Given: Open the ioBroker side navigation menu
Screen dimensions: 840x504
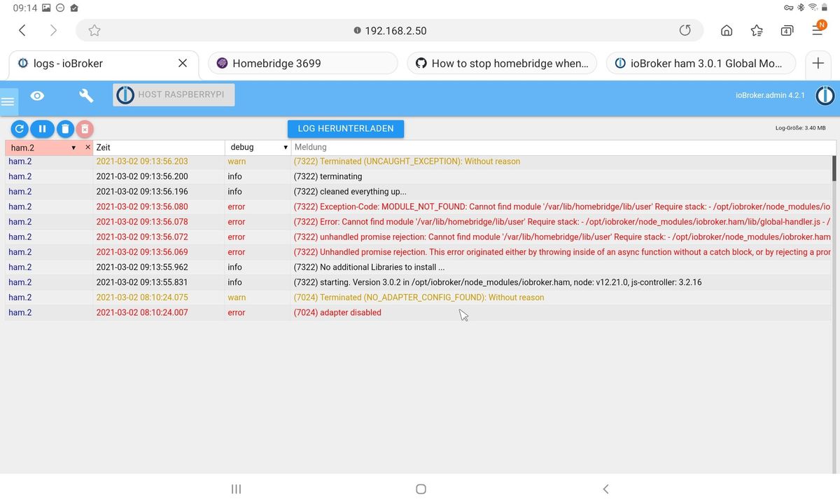Looking at the screenshot, I should coord(8,101).
